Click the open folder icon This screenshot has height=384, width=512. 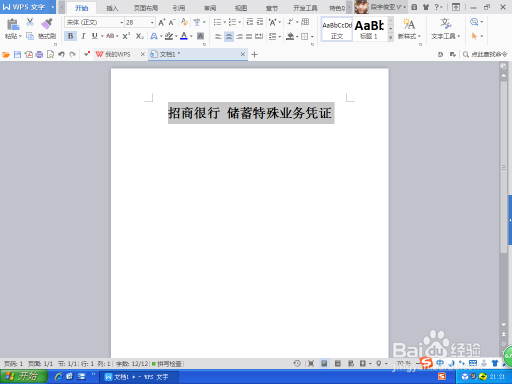pos(6,54)
